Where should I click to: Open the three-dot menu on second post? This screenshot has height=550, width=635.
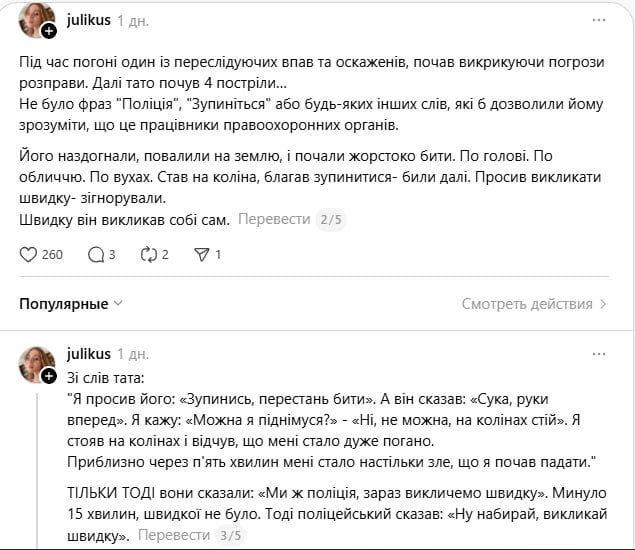point(598,354)
